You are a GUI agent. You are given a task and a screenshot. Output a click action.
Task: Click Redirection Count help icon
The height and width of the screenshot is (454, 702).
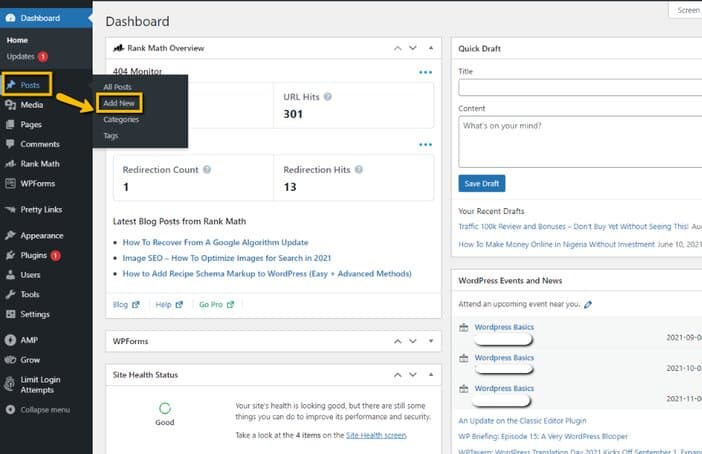click(207, 170)
